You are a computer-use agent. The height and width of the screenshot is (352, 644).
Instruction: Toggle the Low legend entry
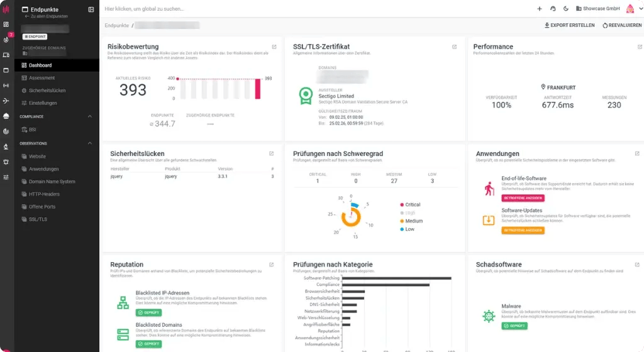coord(408,229)
